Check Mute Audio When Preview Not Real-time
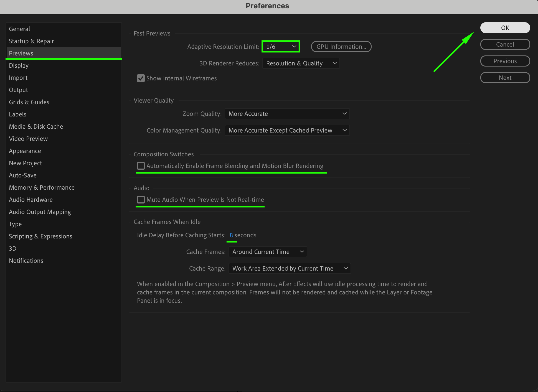The image size is (538, 392). (x=141, y=200)
